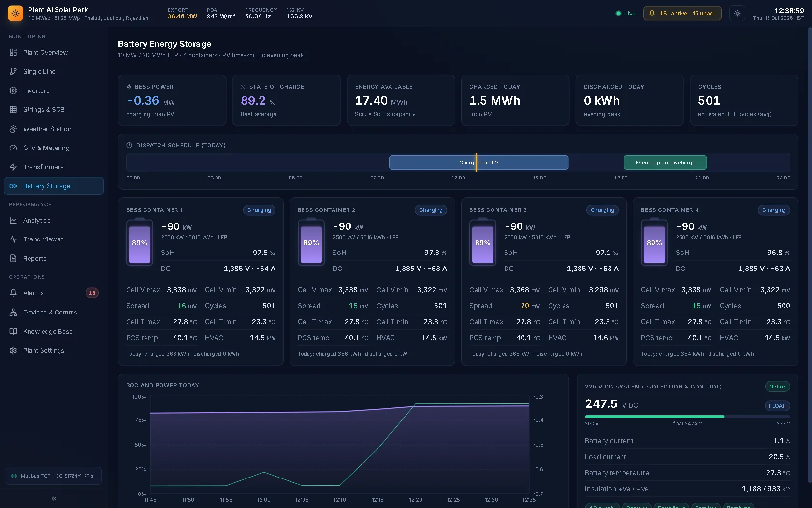812x508 pixels.
Task: Open Weather Station page
Action: pyautogui.click(x=54, y=129)
